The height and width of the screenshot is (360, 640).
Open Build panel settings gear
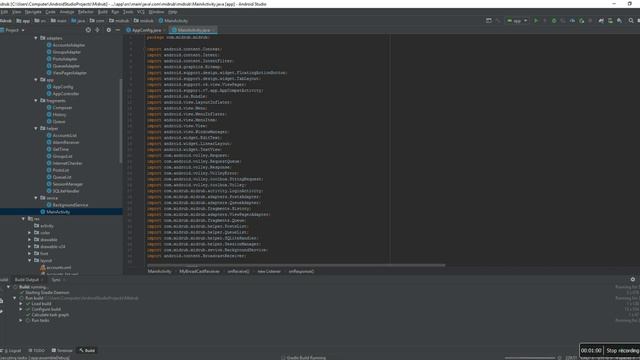coord(633,280)
